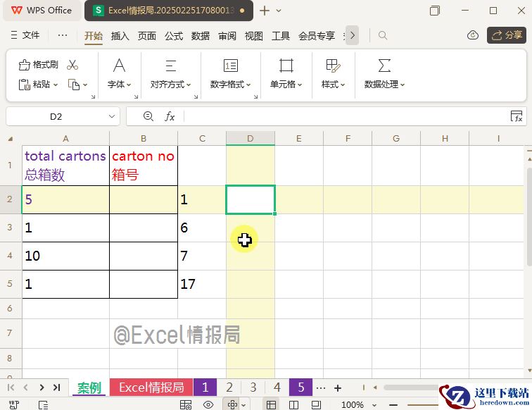
Task: Go to the next sheet arrow
Action: pyautogui.click(x=42, y=387)
